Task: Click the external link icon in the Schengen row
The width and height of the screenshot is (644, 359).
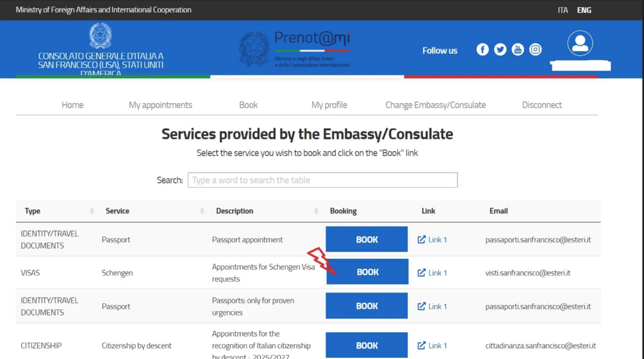Action: 422,272
